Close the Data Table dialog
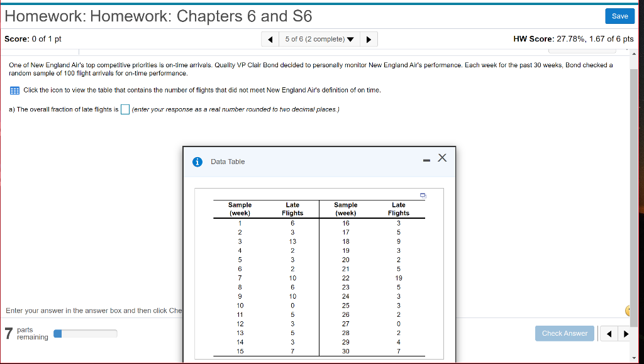Image resolution: width=644 pixels, height=364 pixels. tap(441, 158)
